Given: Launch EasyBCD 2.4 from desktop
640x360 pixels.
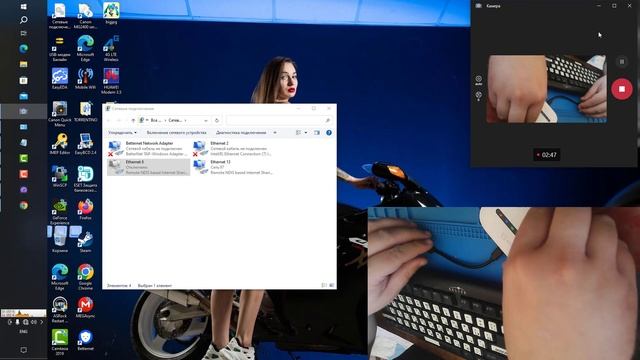Looking at the screenshot, I should [85, 144].
